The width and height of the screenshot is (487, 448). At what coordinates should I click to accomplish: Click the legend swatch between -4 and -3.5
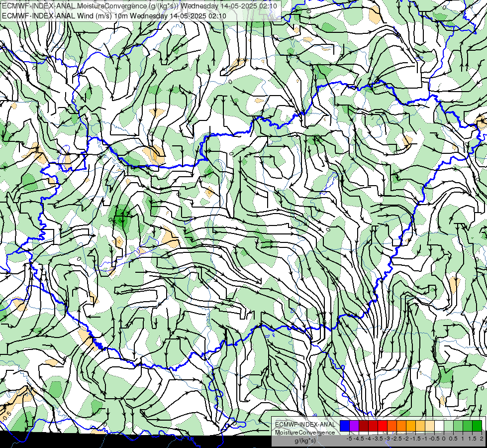click(x=373, y=426)
